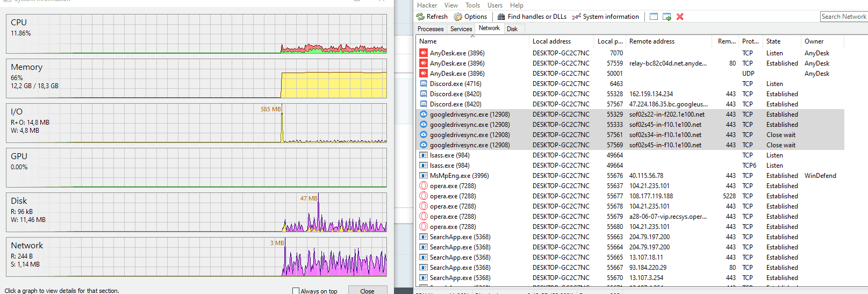Select opera icon in port 55679 row
The height and width of the screenshot is (294, 868).
[x=424, y=217]
